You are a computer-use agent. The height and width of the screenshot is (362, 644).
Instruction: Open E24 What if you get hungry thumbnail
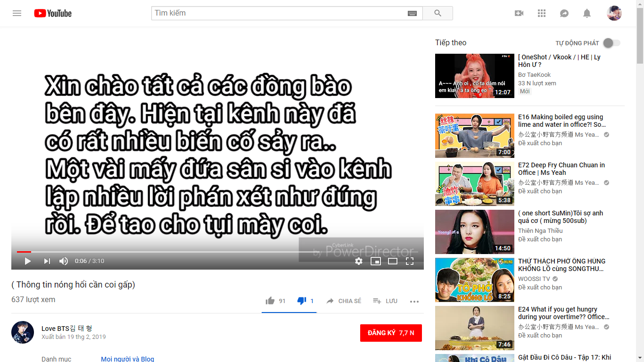tap(475, 328)
